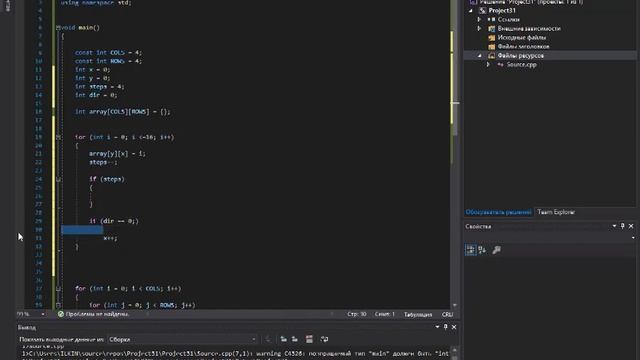Go to next message in Output
Screen dimensions: 640x360
(295, 339)
